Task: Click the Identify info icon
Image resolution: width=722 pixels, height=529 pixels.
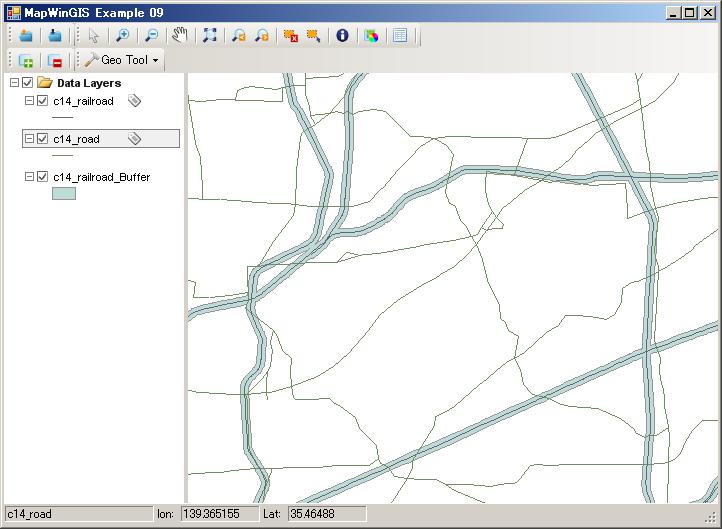Action: (342, 35)
